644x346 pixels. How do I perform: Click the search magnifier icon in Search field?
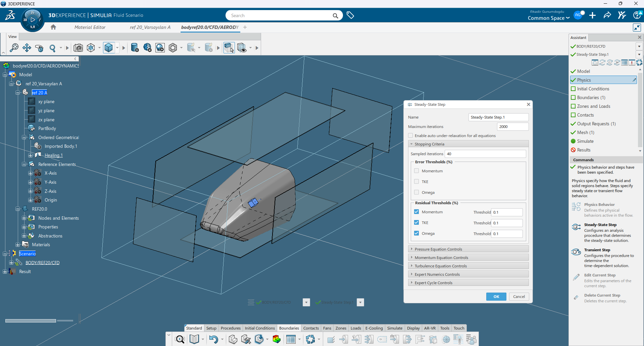pyautogui.click(x=335, y=15)
